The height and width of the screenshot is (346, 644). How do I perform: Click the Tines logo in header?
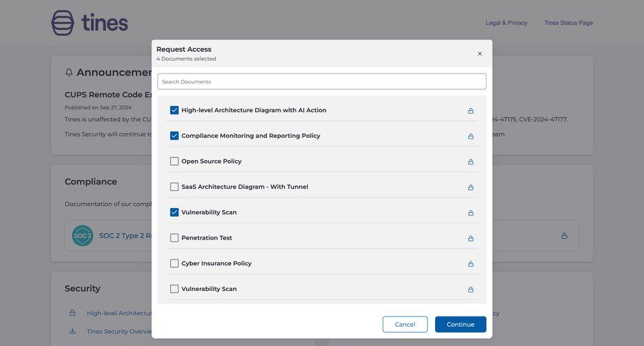click(89, 23)
